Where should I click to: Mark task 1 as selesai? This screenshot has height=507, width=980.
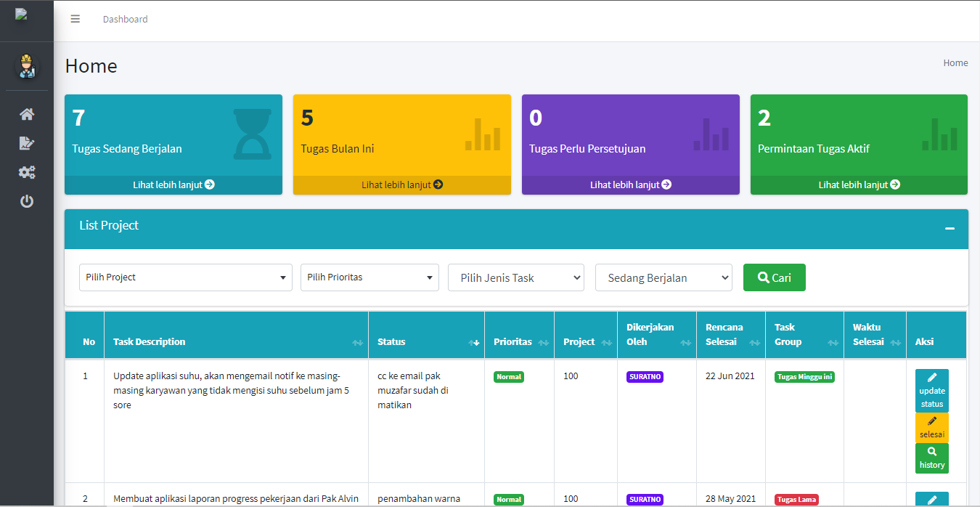coord(931,428)
